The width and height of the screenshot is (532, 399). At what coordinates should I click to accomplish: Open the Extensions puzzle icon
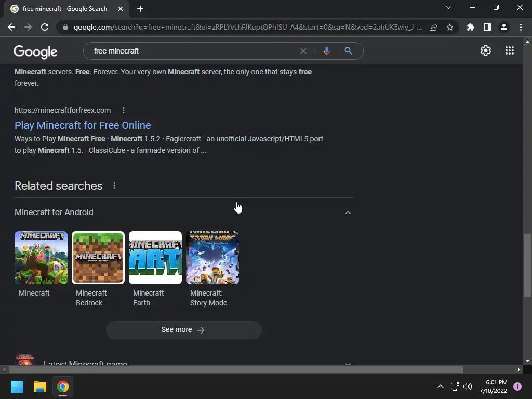(471, 27)
